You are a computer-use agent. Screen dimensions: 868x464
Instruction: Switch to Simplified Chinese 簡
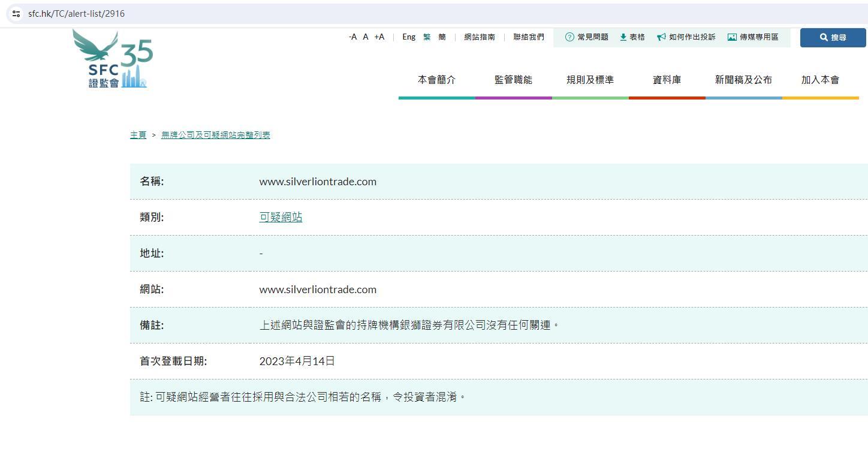[x=442, y=37]
